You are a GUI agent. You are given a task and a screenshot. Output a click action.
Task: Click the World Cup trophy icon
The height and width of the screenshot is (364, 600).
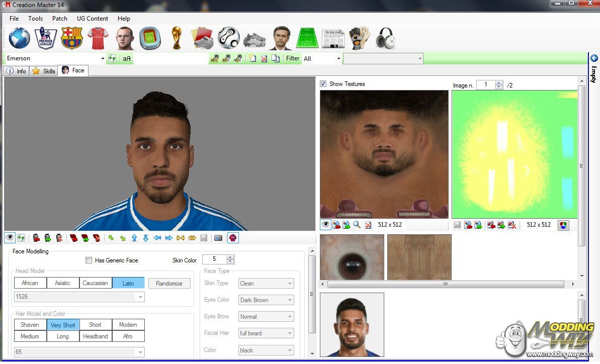[x=176, y=38]
